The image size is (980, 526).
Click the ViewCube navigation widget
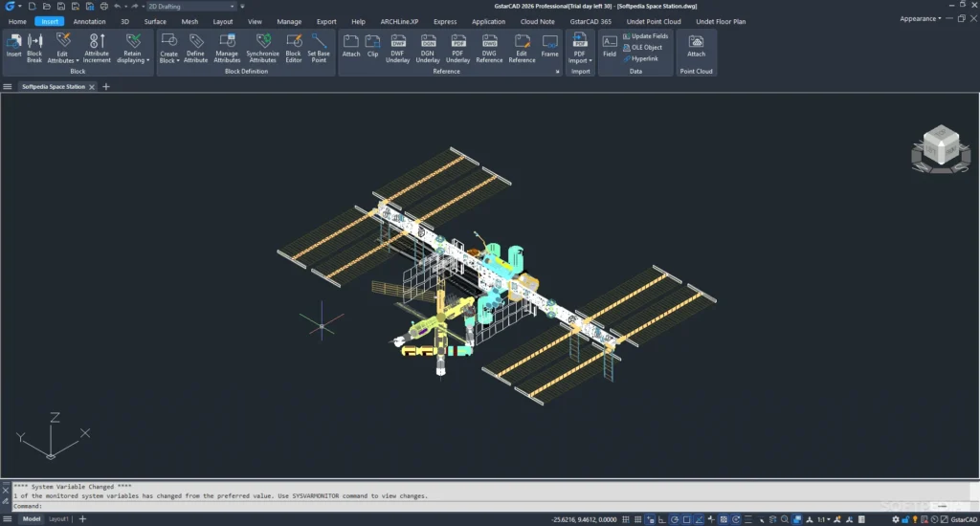coord(941,148)
